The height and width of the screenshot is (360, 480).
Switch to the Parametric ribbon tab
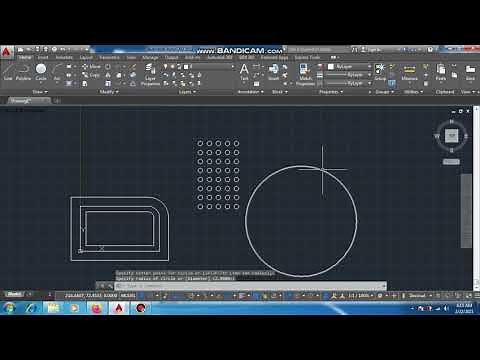click(x=109, y=57)
